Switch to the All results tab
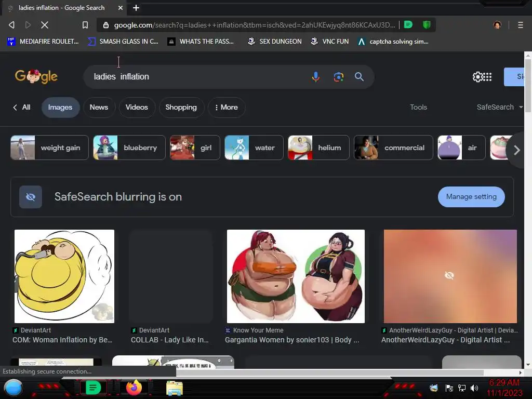The height and width of the screenshot is (399, 532). (22, 107)
